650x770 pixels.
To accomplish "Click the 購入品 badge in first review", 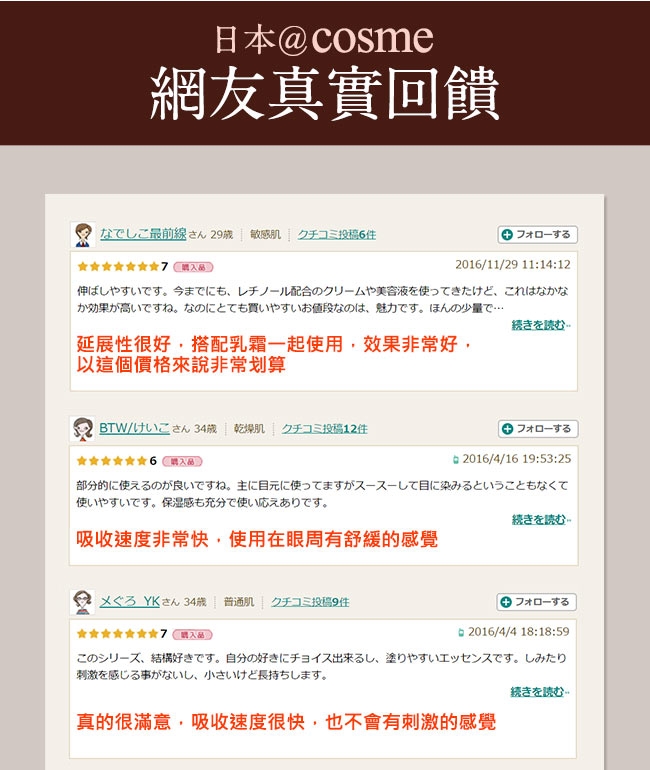I will [x=193, y=267].
